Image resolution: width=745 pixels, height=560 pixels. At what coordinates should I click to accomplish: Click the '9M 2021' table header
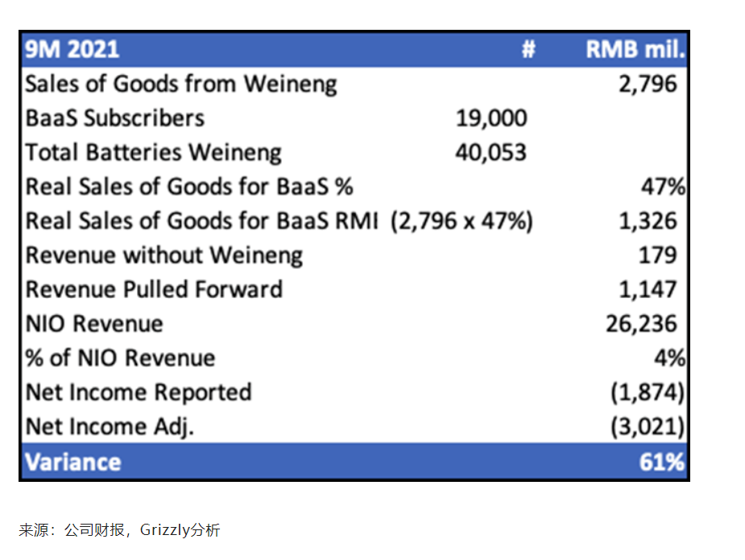72,49
